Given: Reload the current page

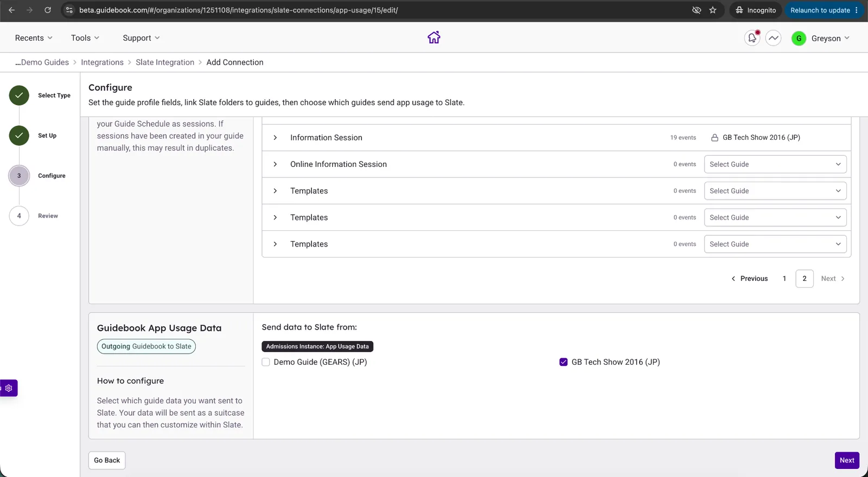Looking at the screenshot, I should 48,10.
